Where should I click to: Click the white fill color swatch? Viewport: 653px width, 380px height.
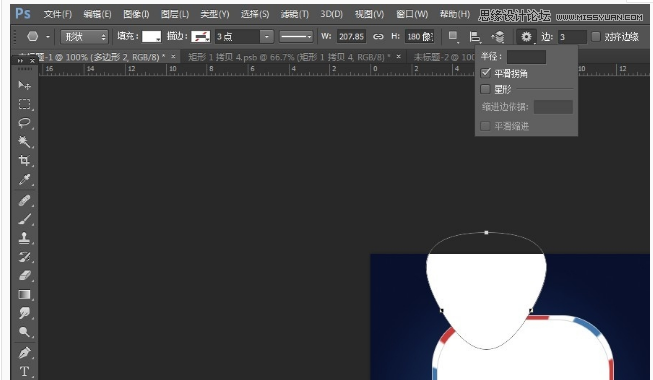[x=151, y=37]
